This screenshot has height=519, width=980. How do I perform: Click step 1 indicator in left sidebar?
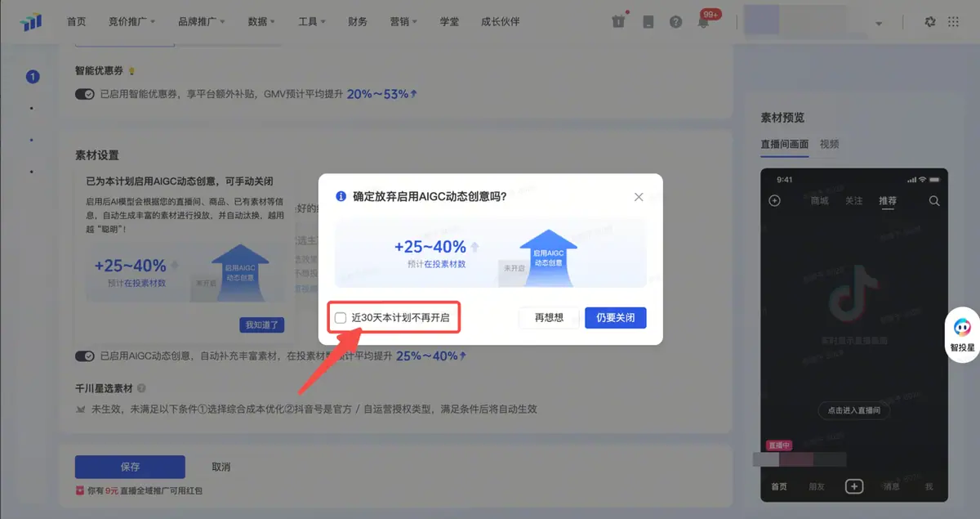pyautogui.click(x=33, y=78)
